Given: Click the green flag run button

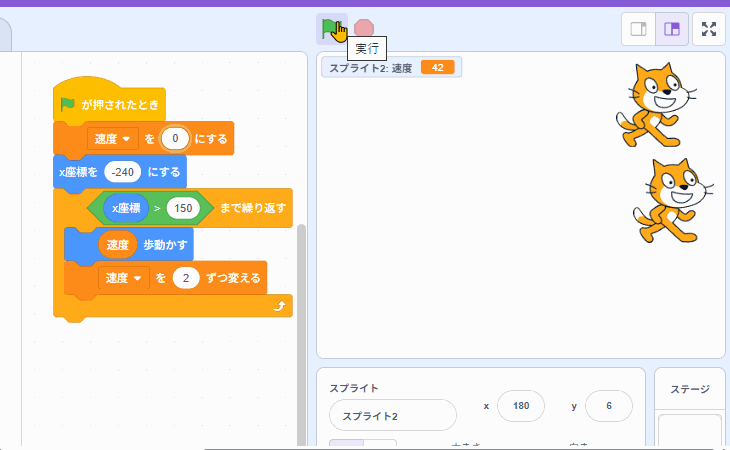Looking at the screenshot, I should point(331,29).
